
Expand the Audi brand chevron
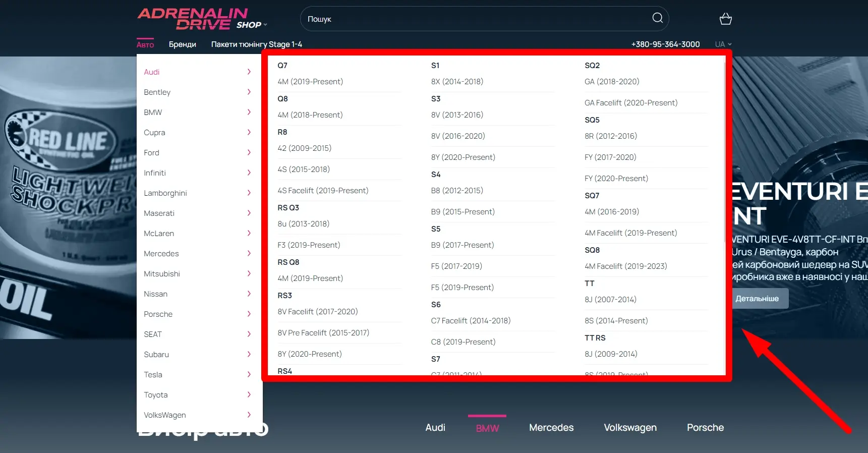click(249, 72)
